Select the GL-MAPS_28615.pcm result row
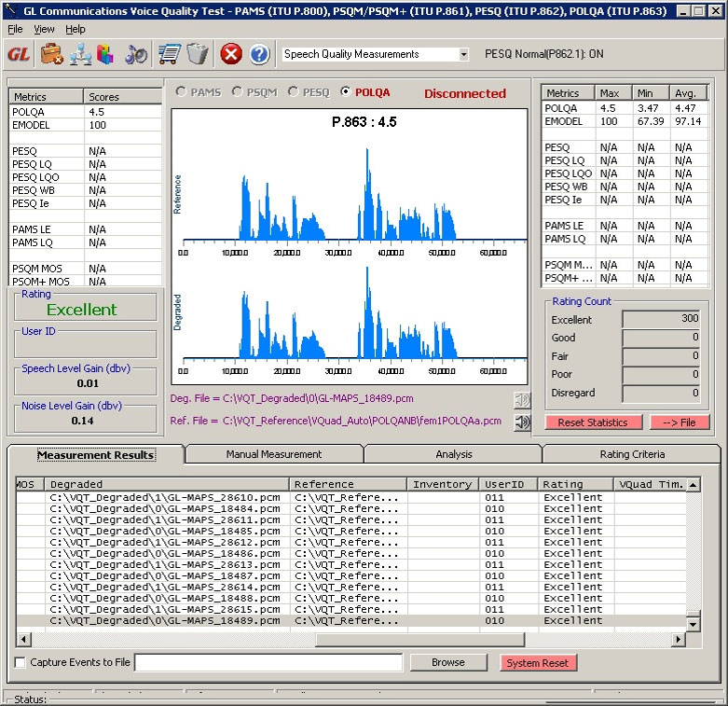This screenshot has width=728, height=706. 351,609
